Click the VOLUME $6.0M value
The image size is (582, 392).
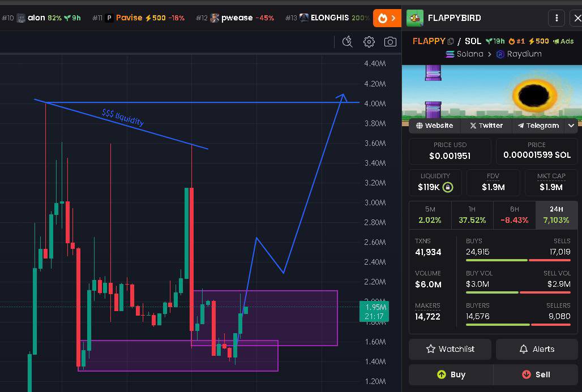(428, 285)
